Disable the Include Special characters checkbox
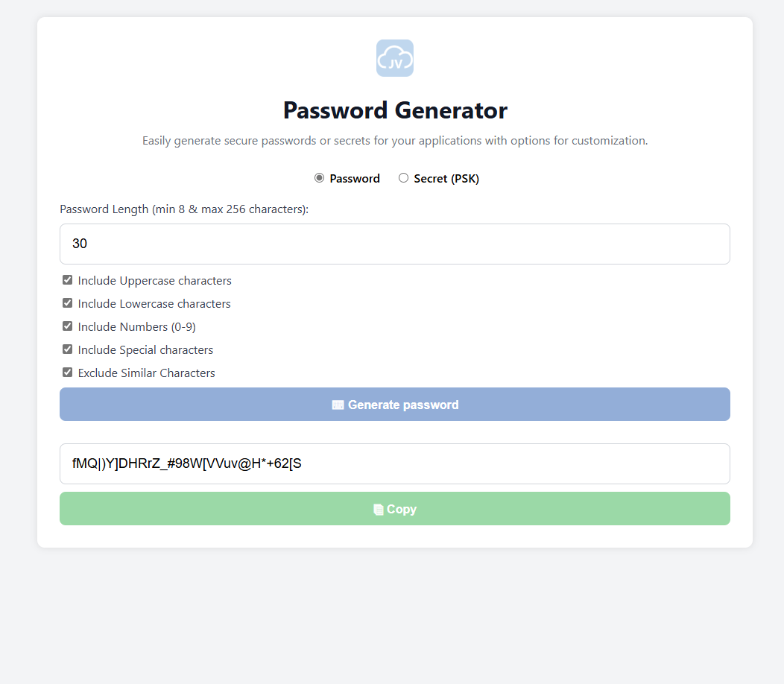The image size is (784, 684). (68, 349)
